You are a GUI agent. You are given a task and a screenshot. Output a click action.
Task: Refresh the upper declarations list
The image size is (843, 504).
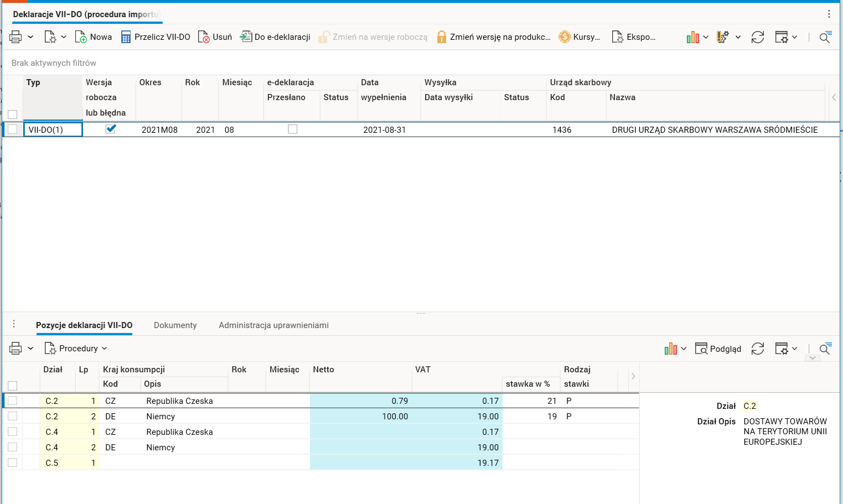757,37
